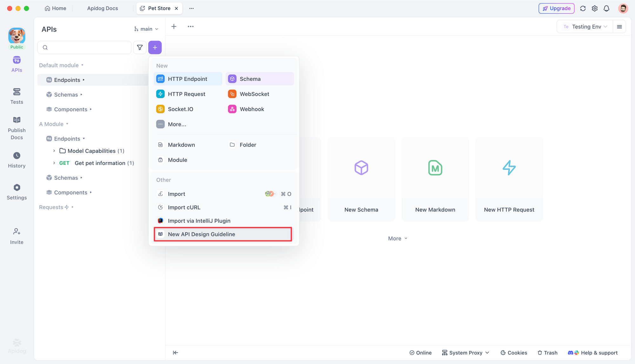Click the New Schema card
The width and height of the screenshot is (635, 364).
(x=361, y=179)
